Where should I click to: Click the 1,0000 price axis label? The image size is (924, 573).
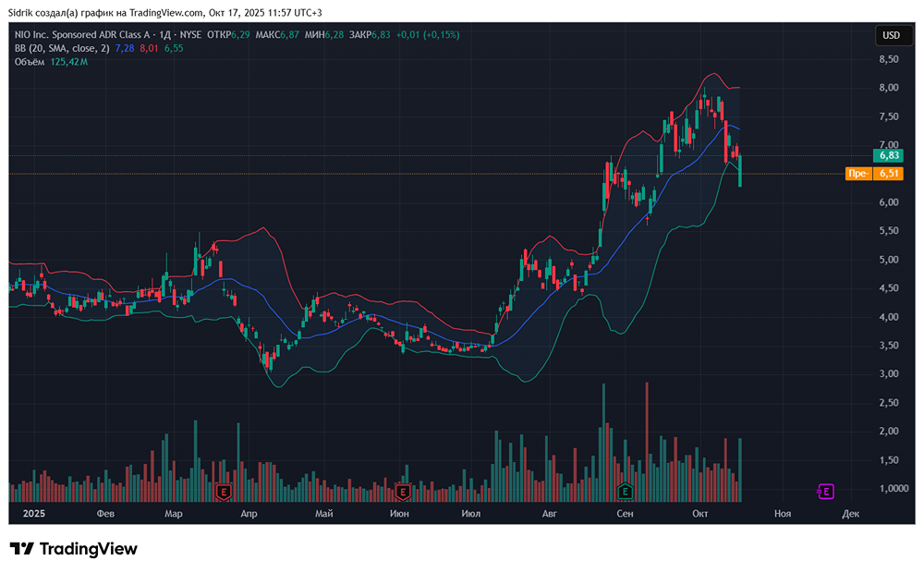coord(894,488)
